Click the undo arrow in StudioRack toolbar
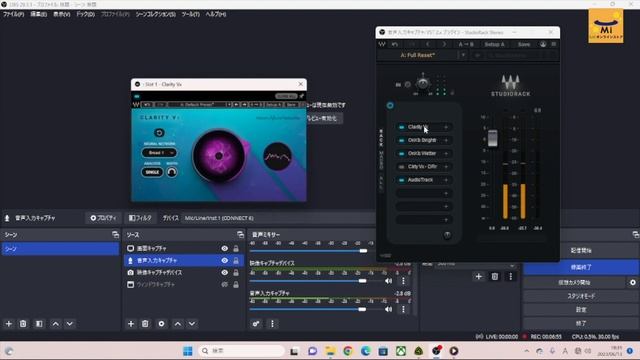Image resolution: width=640 pixels, height=360 pixels. [x=395, y=44]
